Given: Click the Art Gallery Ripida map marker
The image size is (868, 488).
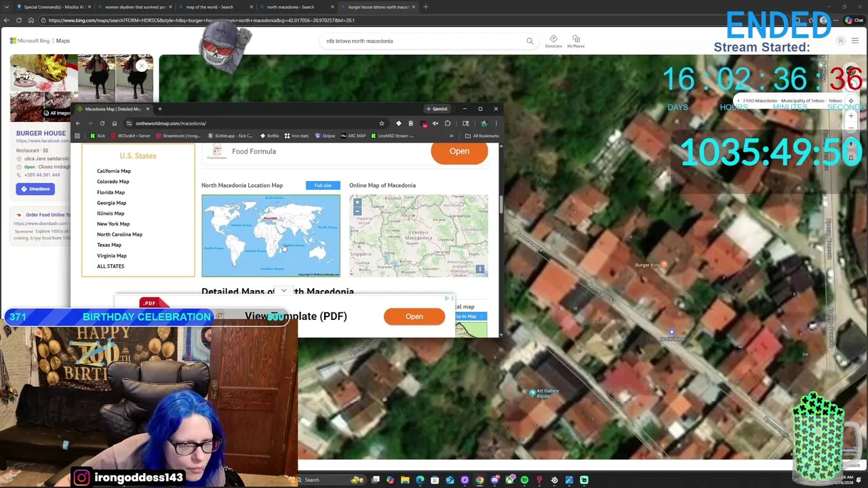Looking at the screenshot, I should (532, 392).
